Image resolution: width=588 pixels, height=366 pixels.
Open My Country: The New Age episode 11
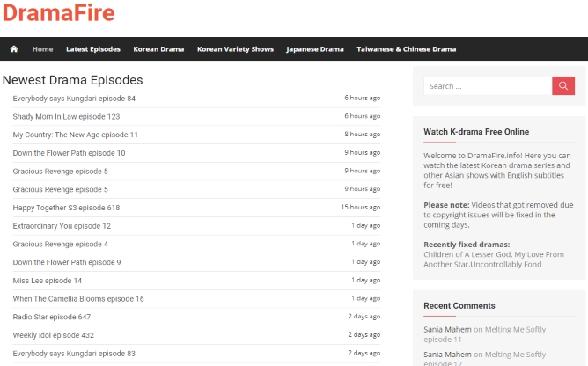pos(76,135)
